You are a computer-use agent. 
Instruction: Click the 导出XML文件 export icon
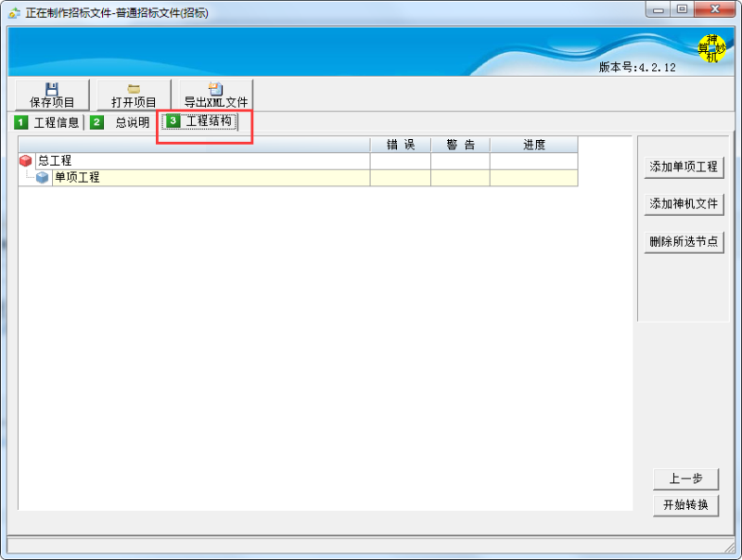click(215, 89)
